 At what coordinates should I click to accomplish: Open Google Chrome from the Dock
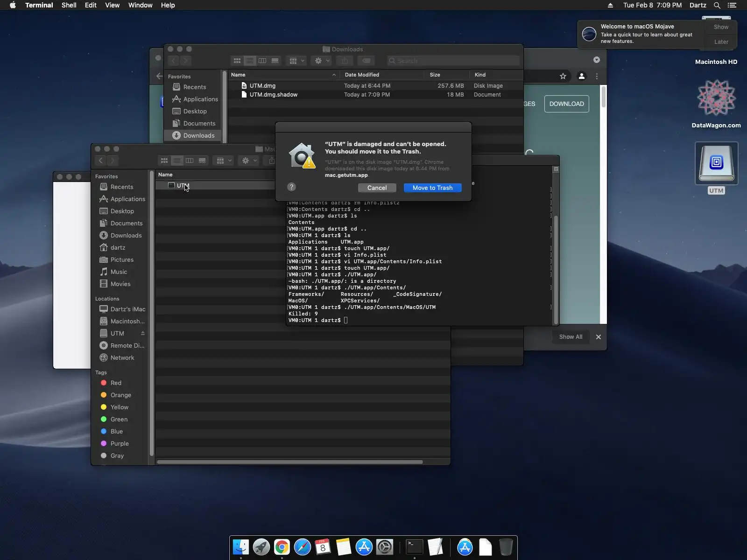(282, 547)
